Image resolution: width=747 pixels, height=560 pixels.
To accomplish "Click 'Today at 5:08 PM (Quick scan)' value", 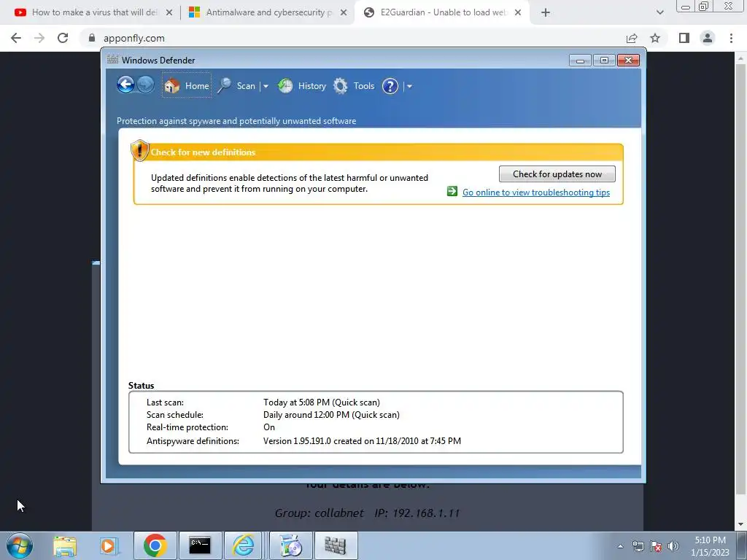I will (x=322, y=402).
